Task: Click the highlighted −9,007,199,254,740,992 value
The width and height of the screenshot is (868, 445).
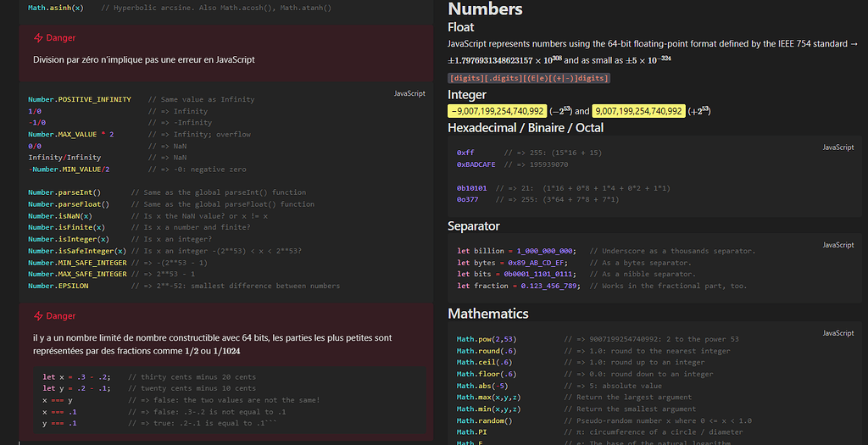Action: [497, 111]
